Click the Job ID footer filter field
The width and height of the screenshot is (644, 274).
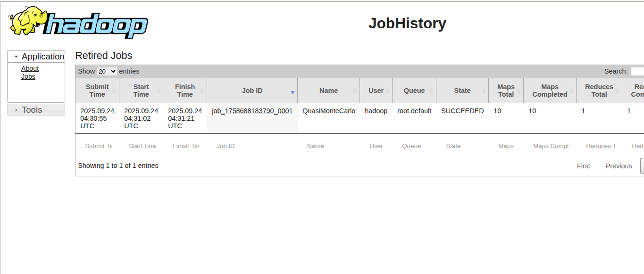pos(252,146)
